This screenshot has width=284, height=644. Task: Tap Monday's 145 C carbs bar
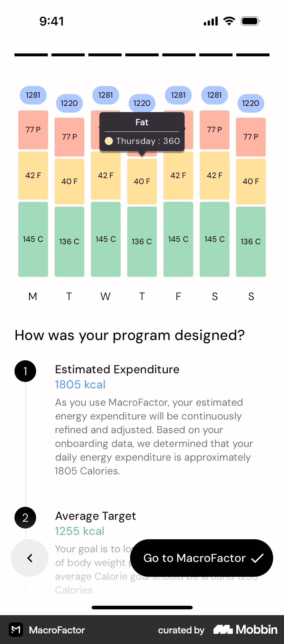click(33, 239)
